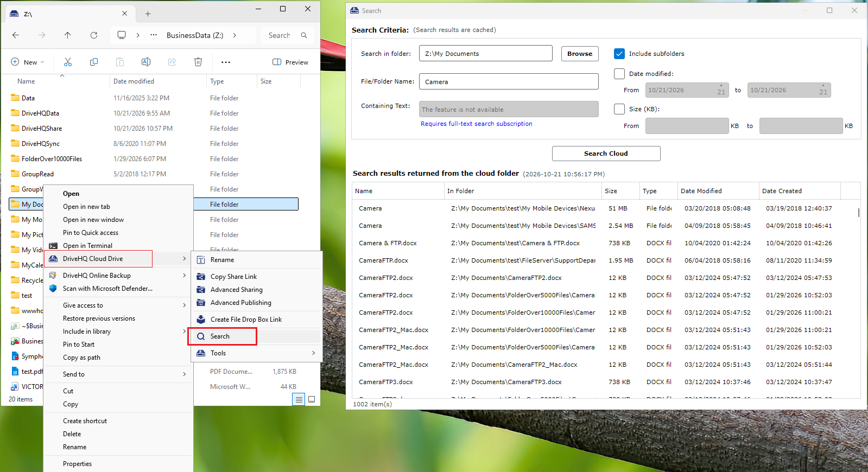The width and height of the screenshot is (868, 472).
Task: Click the Copy Share Link icon in submenu
Action: tap(201, 277)
